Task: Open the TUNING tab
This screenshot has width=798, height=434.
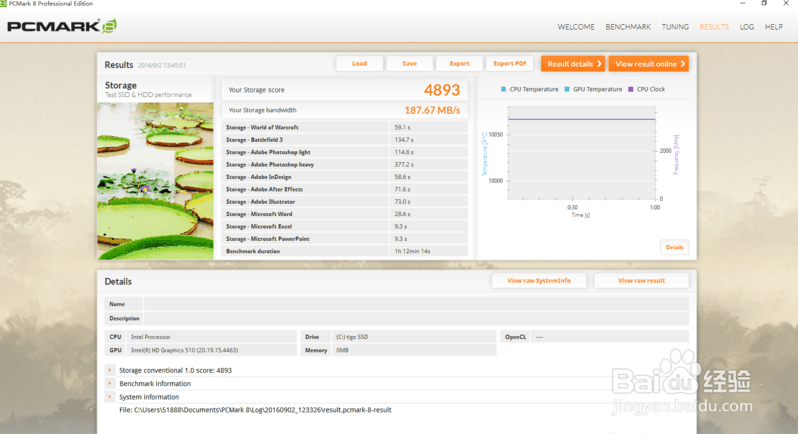Action: [675, 27]
